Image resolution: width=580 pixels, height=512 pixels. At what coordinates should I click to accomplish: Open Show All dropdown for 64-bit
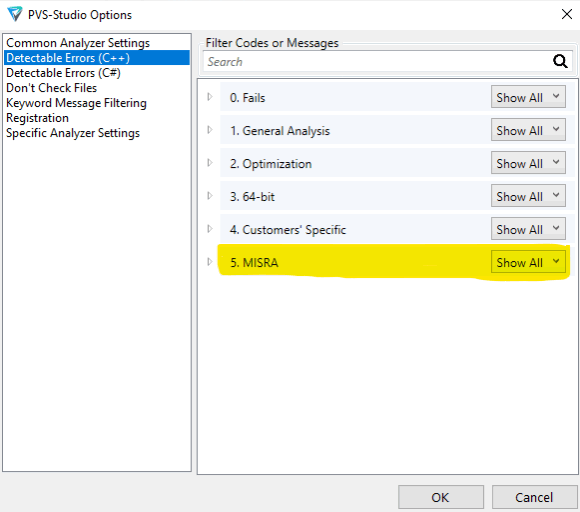(x=528, y=196)
